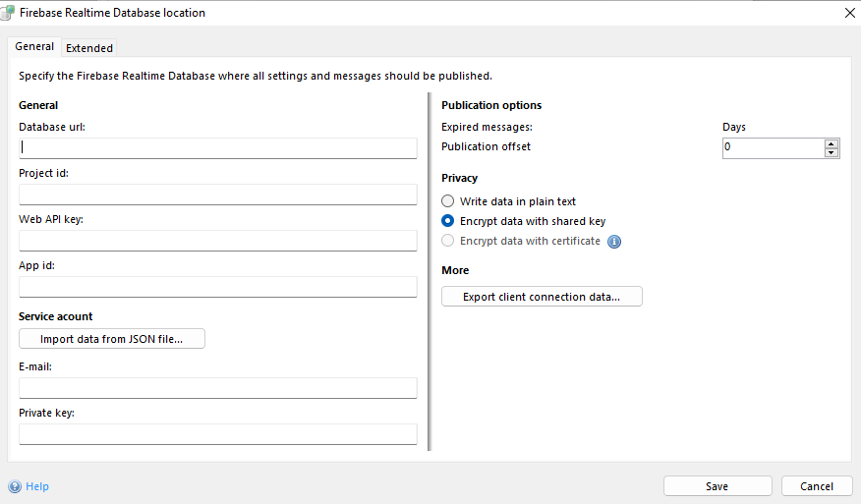Save the database location settings
Image resolution: width=861 pixels, height=504 pixels.
(717, 486)
